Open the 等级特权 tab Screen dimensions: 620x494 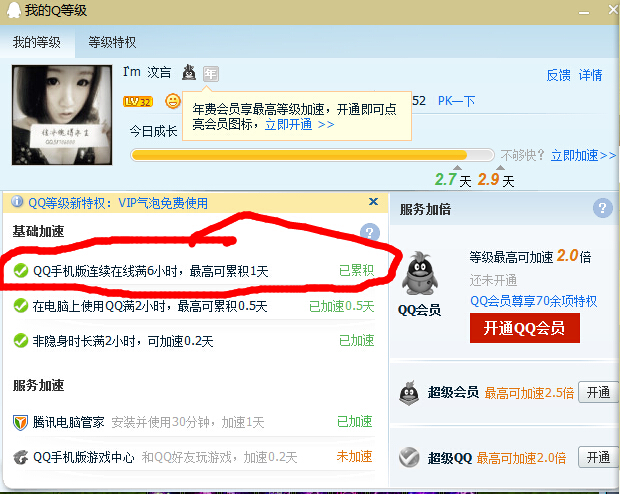pos(112,42)
